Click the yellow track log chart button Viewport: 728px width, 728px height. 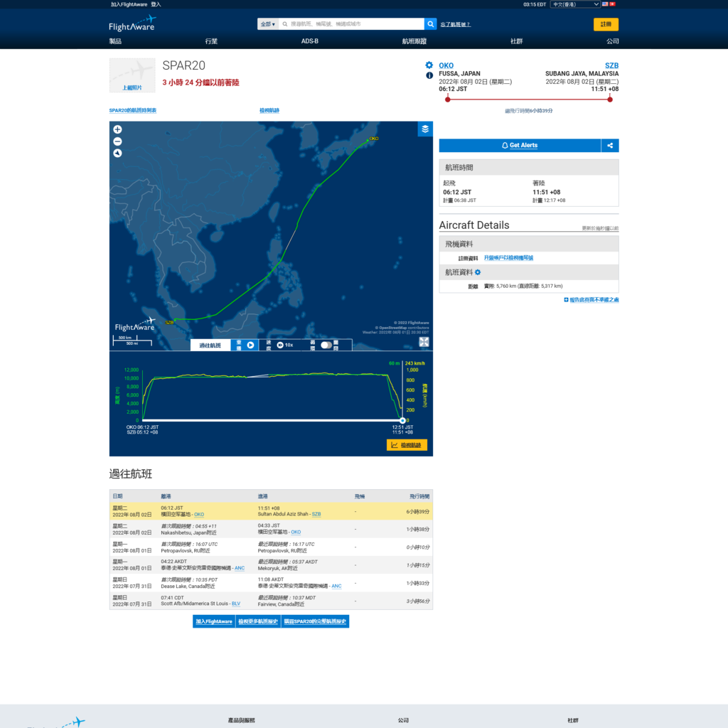click(x=407, y=445)
